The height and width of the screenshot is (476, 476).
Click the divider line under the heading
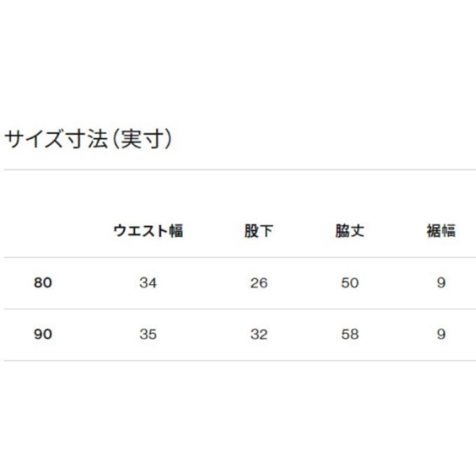pos(240,170)
